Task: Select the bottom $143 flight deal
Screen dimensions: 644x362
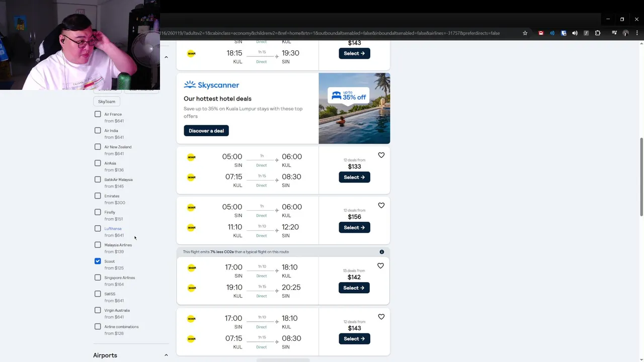Action: click(354, 338)
